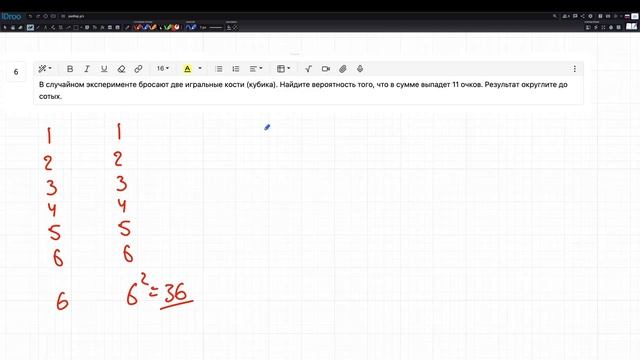Record audio with the microphone icon

coord(360,69)
